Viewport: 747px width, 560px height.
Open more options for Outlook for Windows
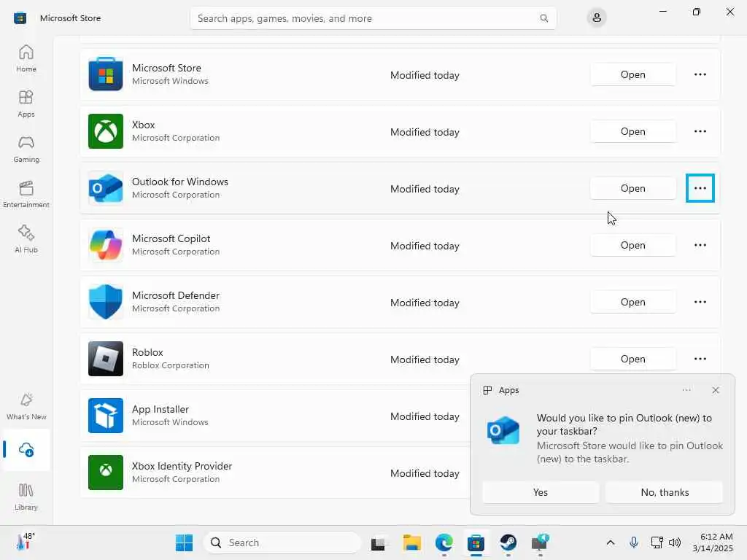pos(700,188)
